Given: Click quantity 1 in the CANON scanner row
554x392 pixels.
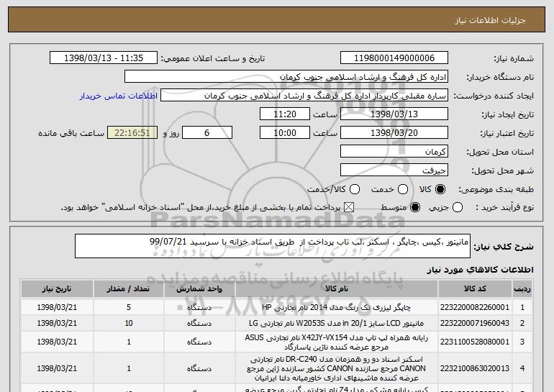Looking at the screenshot, I should click(x=129, y=368).
